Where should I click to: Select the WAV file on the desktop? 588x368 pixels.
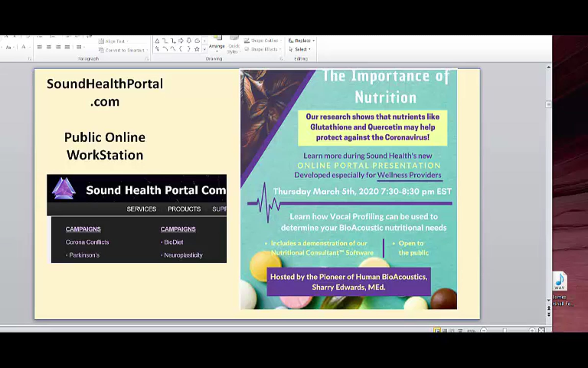560,281
